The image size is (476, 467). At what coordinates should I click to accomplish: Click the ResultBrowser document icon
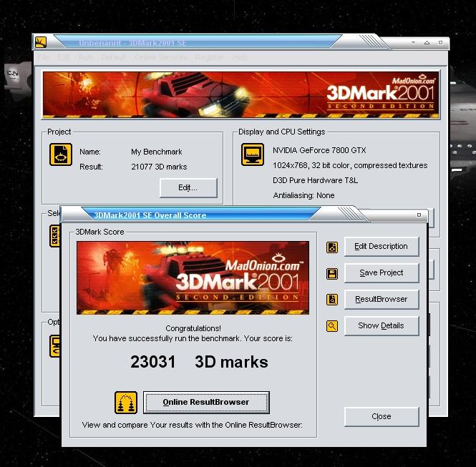[x=332, y=300]
